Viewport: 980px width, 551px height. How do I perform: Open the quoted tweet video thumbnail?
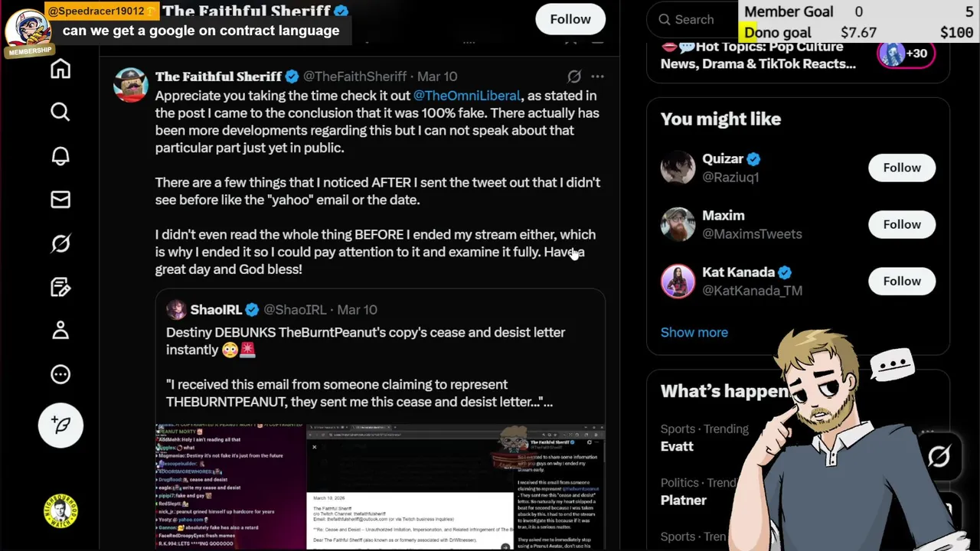[x=380, y=487]
